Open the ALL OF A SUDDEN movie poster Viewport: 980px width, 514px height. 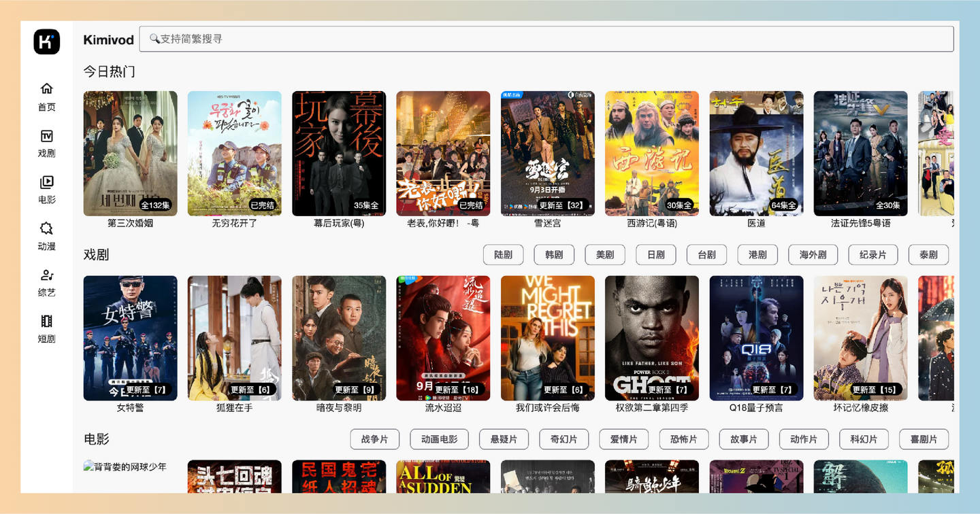point(443,477)
